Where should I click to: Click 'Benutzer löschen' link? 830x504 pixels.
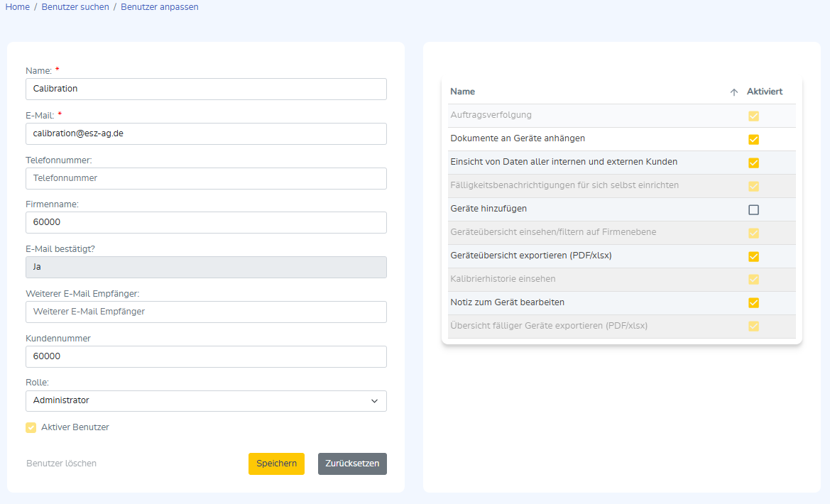click(61, 464)
